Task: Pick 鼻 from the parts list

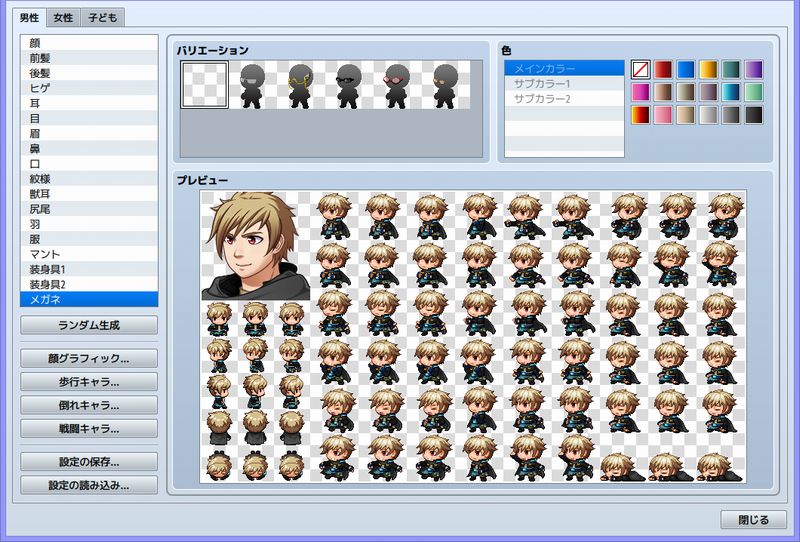Action: [x=89, y=148]
